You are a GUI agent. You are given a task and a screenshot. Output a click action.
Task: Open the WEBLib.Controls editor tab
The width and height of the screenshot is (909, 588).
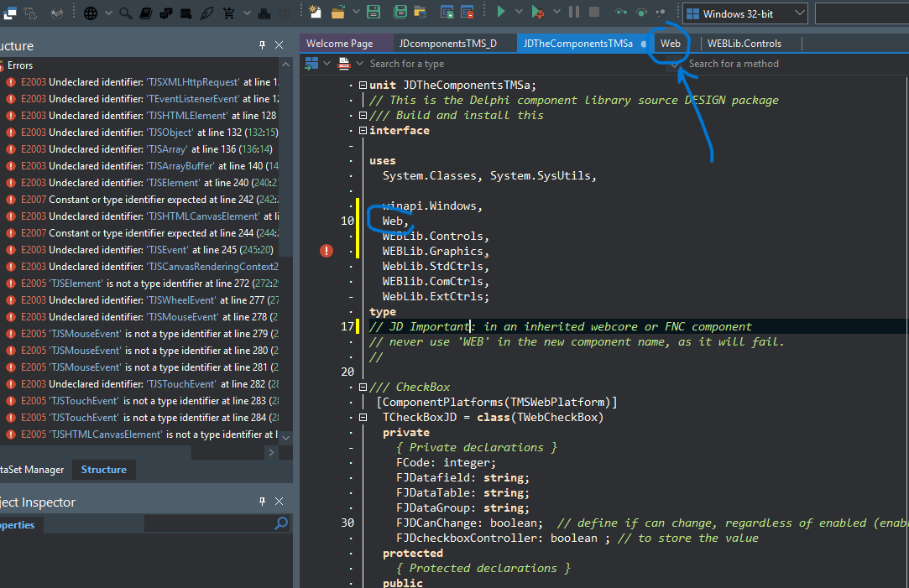[x=744, y=43]
